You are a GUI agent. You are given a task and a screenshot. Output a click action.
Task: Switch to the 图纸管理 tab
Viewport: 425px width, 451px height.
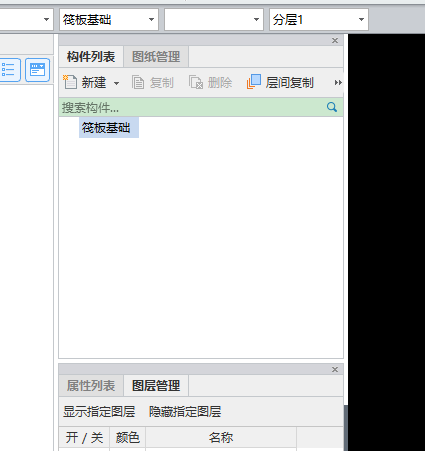156,57
